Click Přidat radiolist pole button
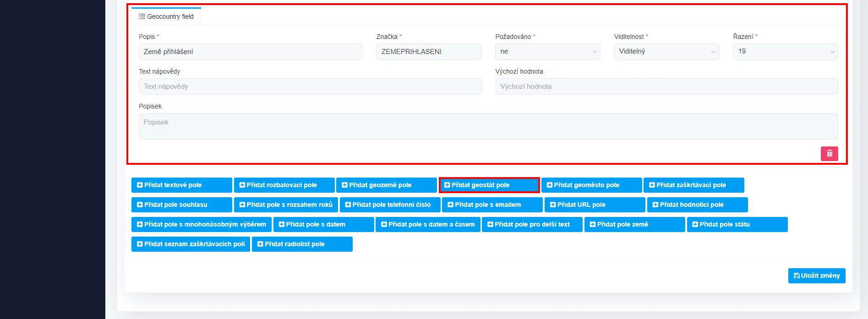Image resolution: width=868 pixels, height=319 pixels. click(x=302, y=244)
